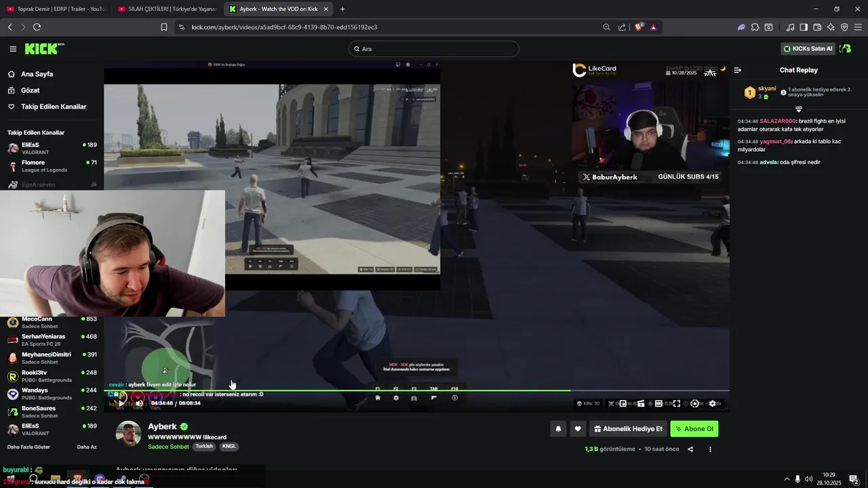This screenshot has width=868, height=488.
Task: Click the KICKs Satın Al button
Action: click(808, 49)
